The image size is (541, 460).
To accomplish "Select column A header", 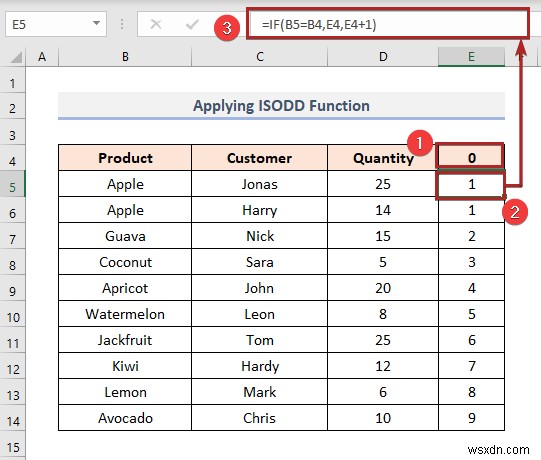I will point(42,57).
